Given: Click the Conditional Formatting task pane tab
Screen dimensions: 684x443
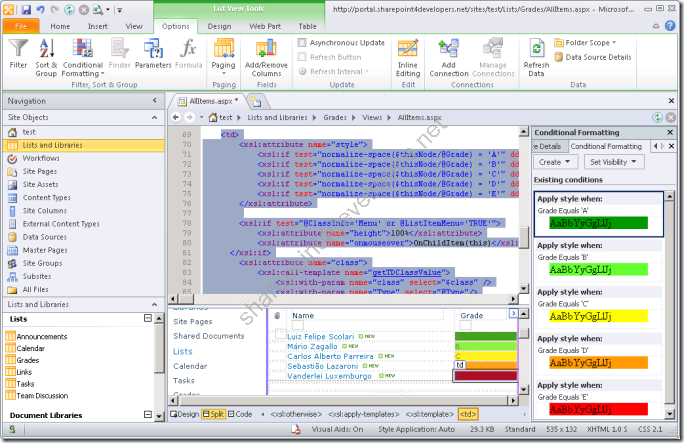Looking at the screenshot, I should [606, 147].
